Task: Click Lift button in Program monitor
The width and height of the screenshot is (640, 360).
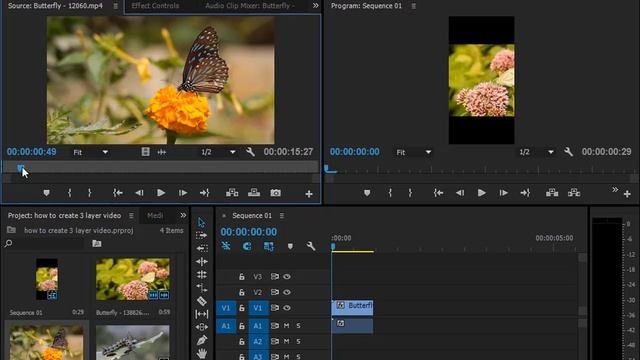Action: (552, 193)
